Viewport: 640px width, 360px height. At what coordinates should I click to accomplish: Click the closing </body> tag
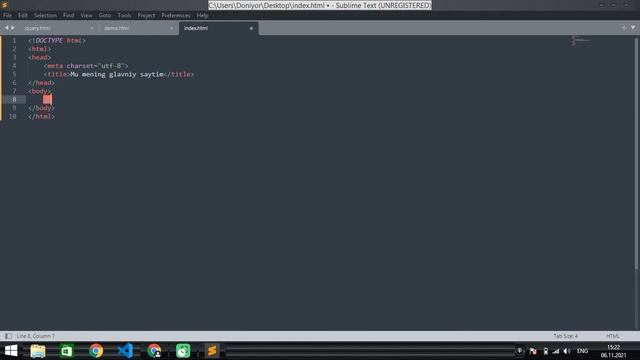(x=41, y=108)
